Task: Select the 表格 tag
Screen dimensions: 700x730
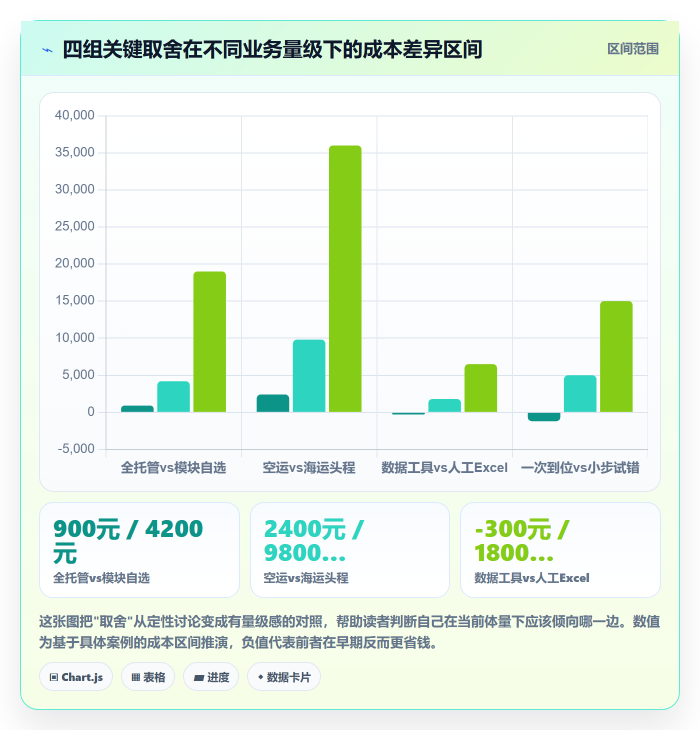Action: pos(148,677)
